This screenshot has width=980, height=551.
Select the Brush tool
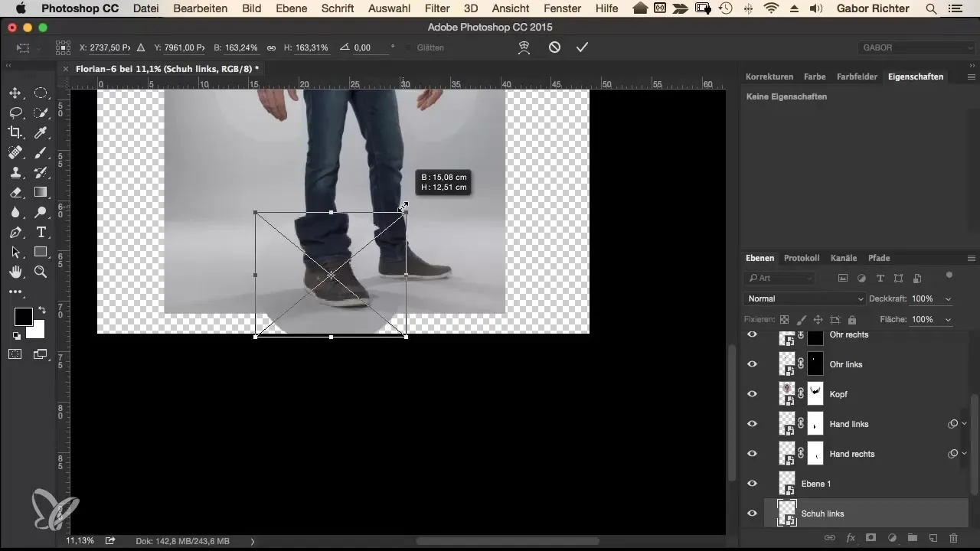(x=41, y=152)
